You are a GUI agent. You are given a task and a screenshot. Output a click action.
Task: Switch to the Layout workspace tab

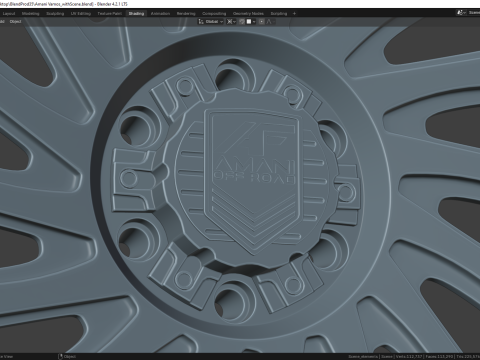coord(9,14)
